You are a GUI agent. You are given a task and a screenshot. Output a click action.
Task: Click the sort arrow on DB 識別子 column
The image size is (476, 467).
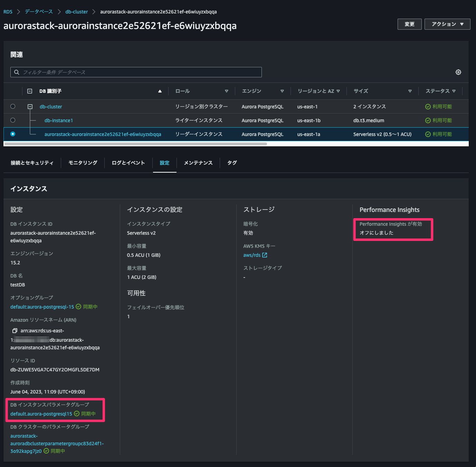click(x=160, y=91)
